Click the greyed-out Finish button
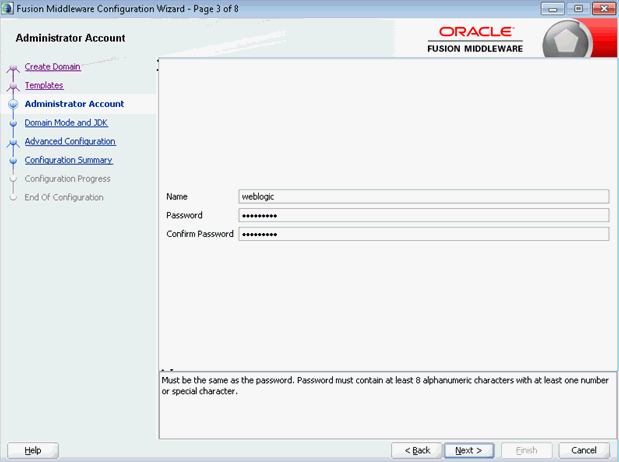The width and height of the screenshot is (619, 462). click(x=526, y=450)
